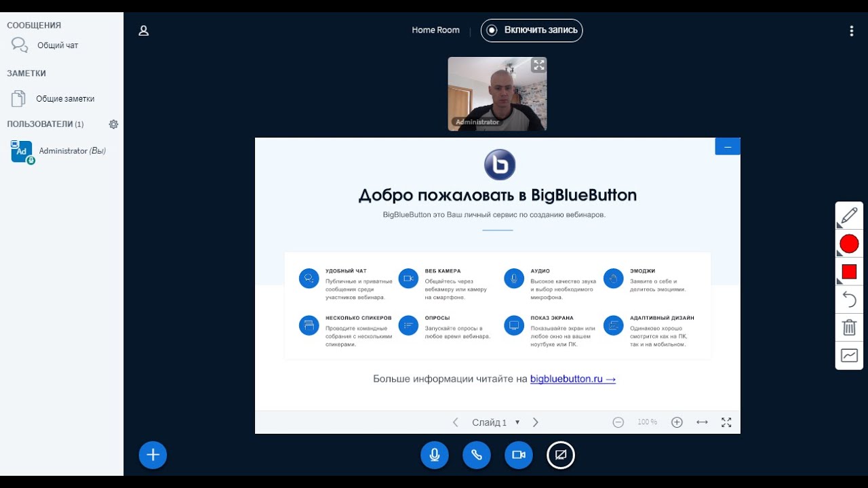Viewport: 868px width, 488px height.
Task: Click the Аудио microphone feature icon
Action: click(514, 279)
